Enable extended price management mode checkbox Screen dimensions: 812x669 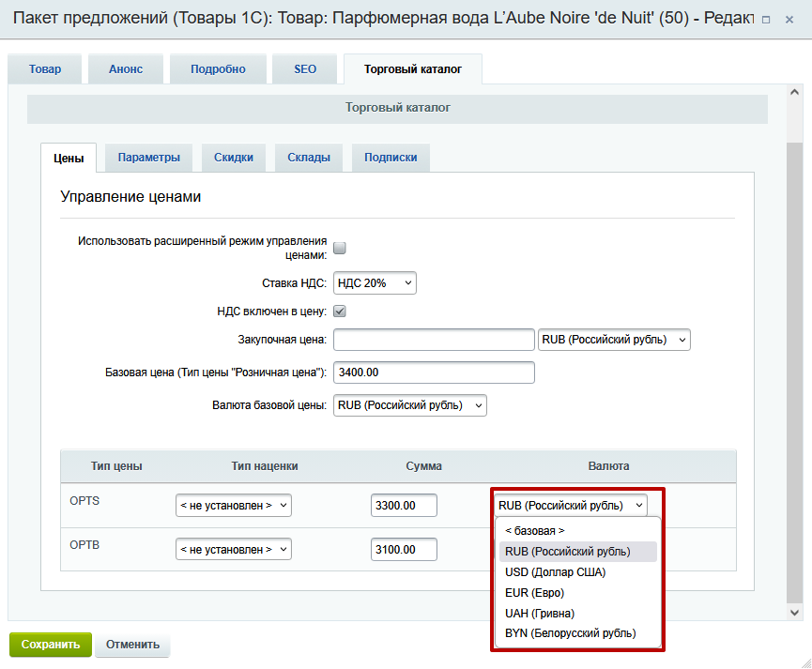tap(340, 248)
